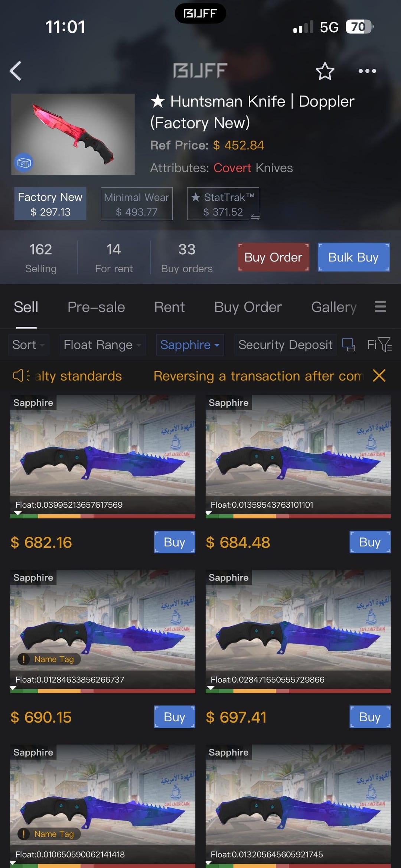Tap the 3D inspect icon on knife image
Screen dimensions: 401x868
point(24,163)
